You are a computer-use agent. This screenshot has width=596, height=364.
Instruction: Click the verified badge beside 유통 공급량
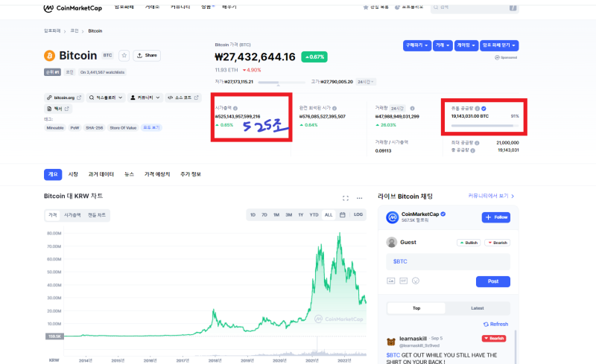tap(484, 108)
